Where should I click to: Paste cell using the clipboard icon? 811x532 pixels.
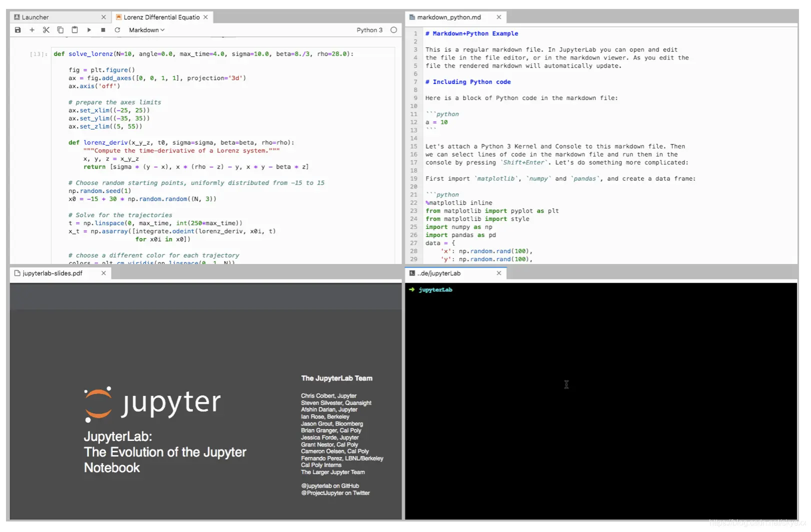pyautogui.click(x=74, y=30)
